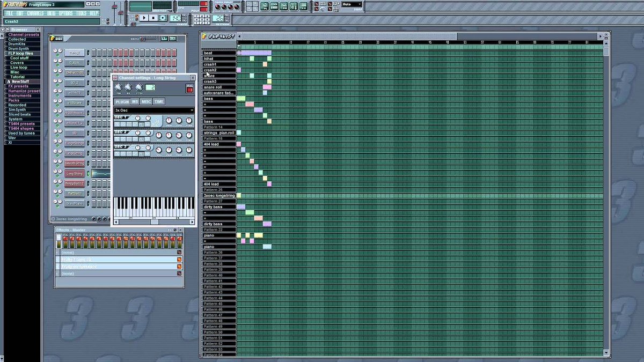Open the FILE menu
The image size is (644, 362).
[x=9, y=13]
